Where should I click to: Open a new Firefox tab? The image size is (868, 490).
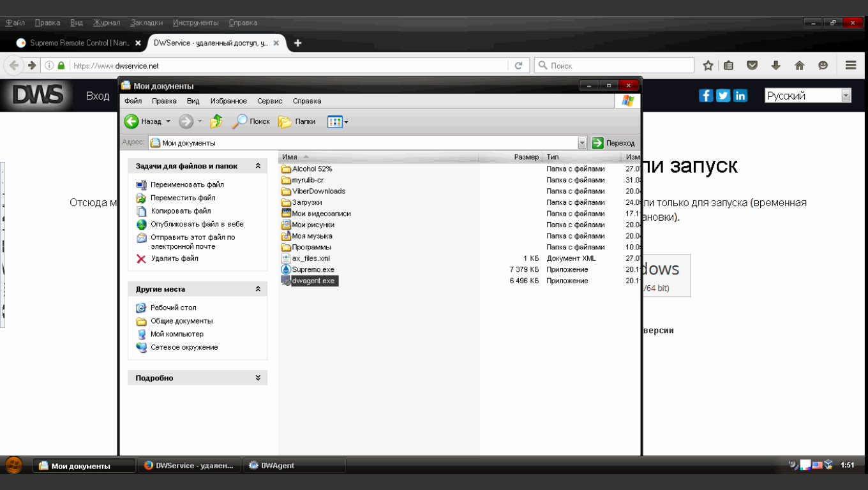[x=297, y=43]
